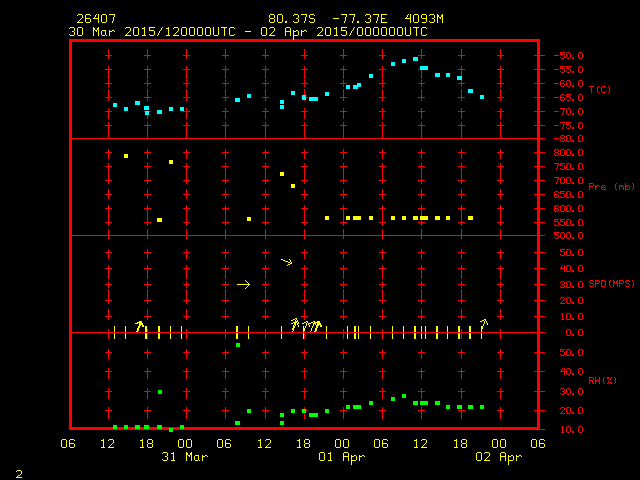Select the RH(%) humidity axis label
This screenshot has height=480, width=640.
[599, 382]
